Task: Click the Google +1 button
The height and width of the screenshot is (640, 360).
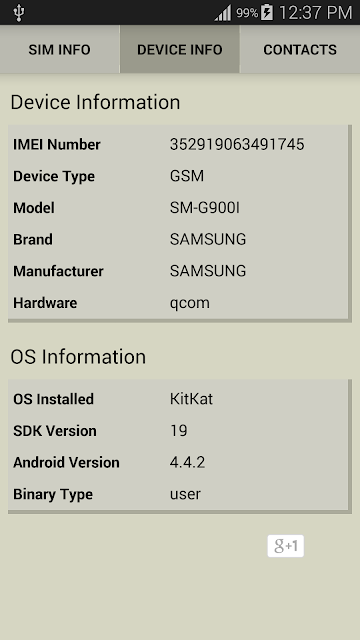Action: pos(286,546)
